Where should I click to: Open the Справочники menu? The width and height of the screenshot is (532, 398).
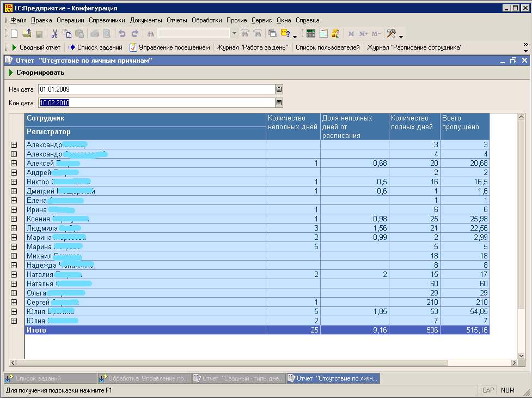107,20
